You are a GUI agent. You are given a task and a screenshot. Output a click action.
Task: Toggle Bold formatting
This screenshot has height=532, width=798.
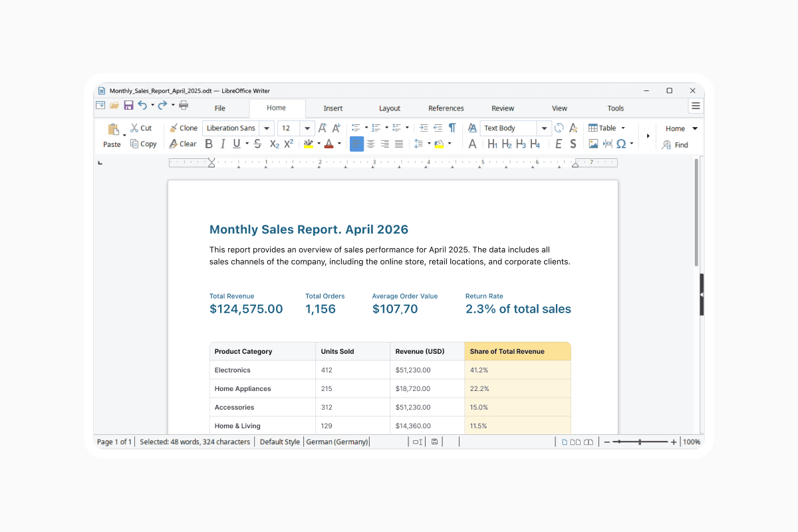(x=209, y=144)
